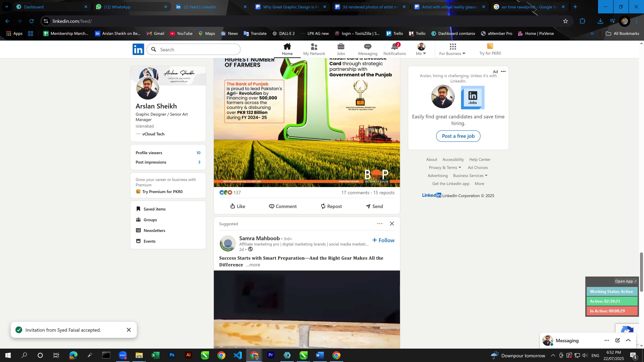Open Ad options three-dot menu

(x=503, y=71)
